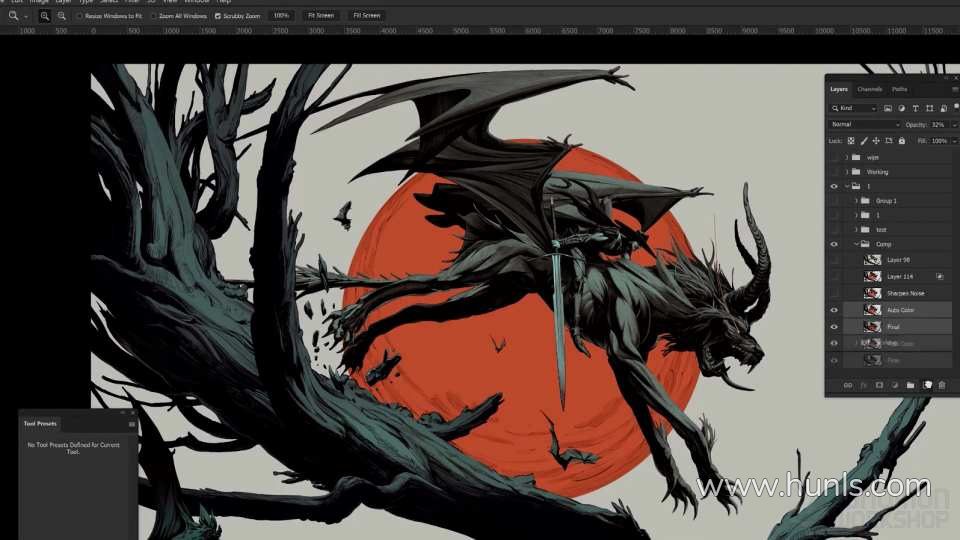Enable Resize Windows to Fit checkbox
960x540 pixels.
80,16
